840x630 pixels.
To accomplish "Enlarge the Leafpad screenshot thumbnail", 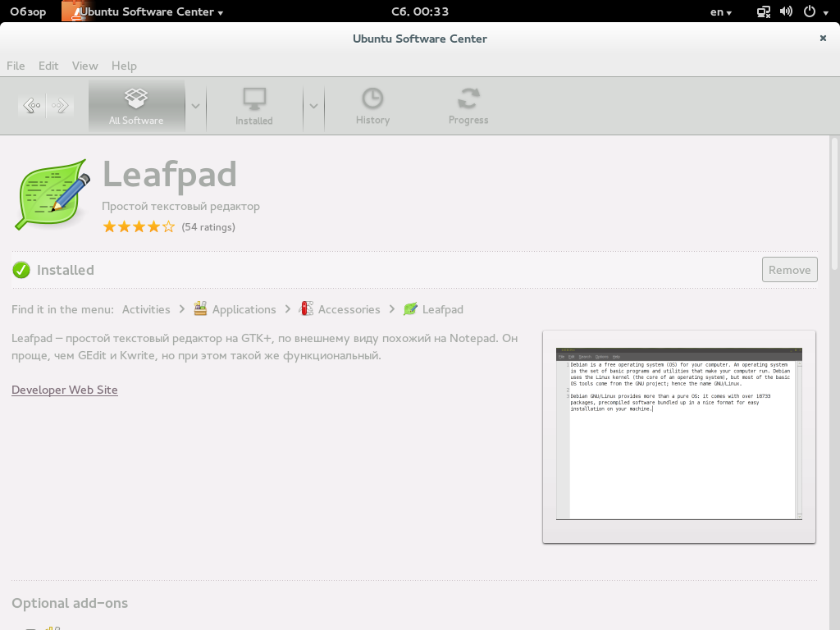I will pyautogui.click(x=678, y=433).
